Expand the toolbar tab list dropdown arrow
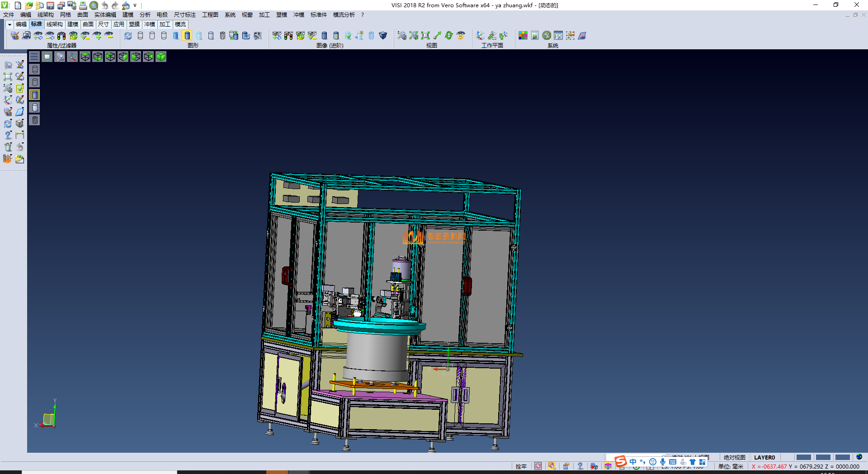The image size is (868, 474). click(9, 24)
